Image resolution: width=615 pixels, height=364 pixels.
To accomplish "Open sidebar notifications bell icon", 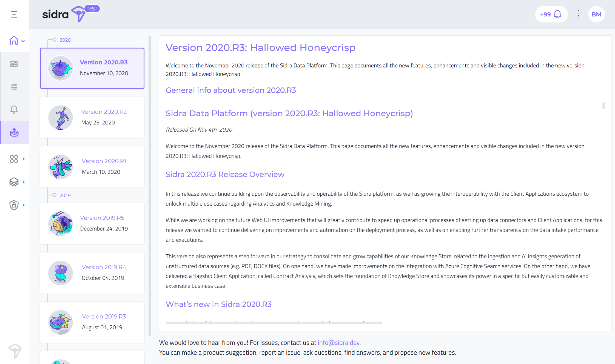I will (14, 110).
